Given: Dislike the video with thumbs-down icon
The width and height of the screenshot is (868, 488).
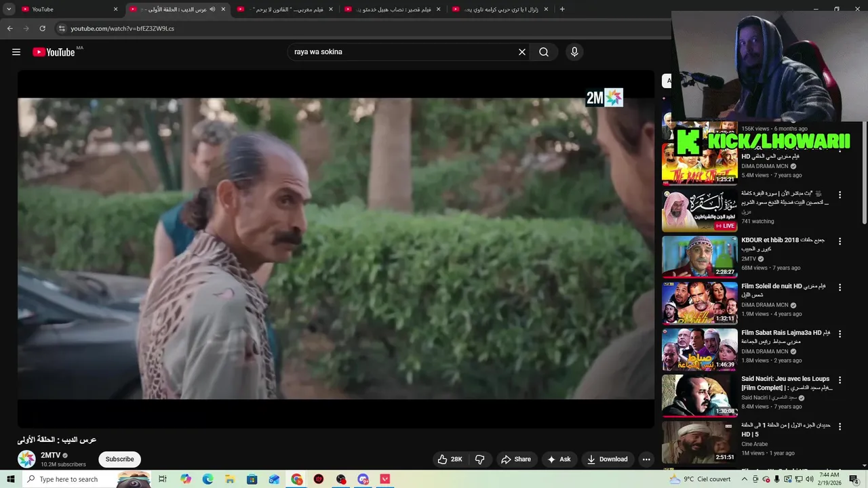Looking at the screenshot, I should tap(480, 460).
